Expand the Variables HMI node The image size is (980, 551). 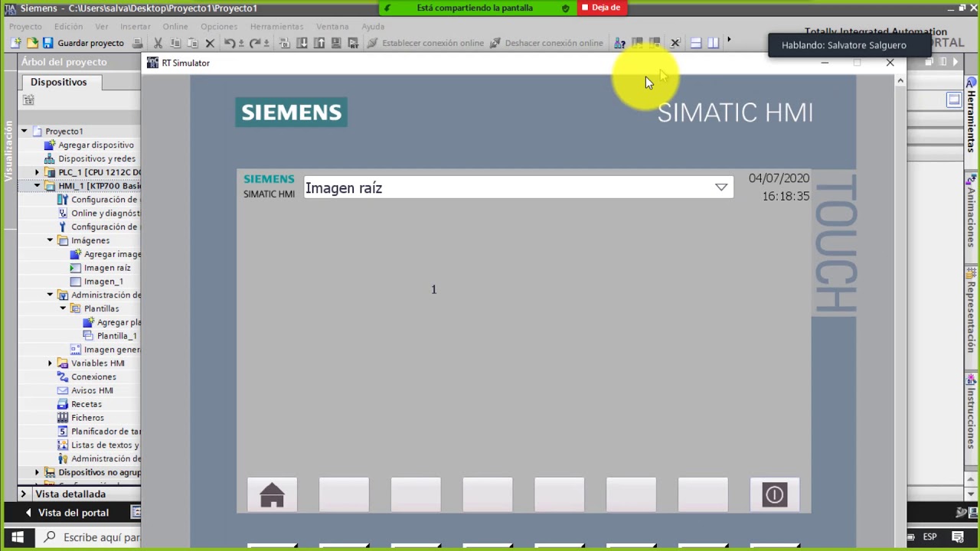[x=50, y=363]
